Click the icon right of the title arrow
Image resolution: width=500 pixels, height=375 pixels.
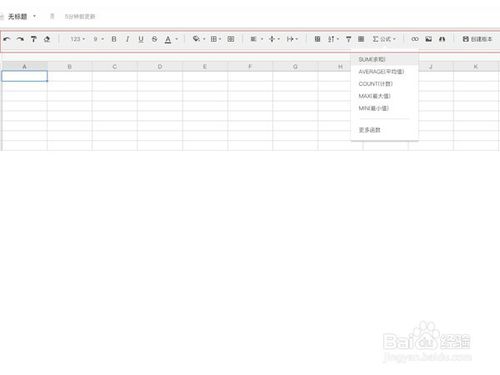(52, 16)
